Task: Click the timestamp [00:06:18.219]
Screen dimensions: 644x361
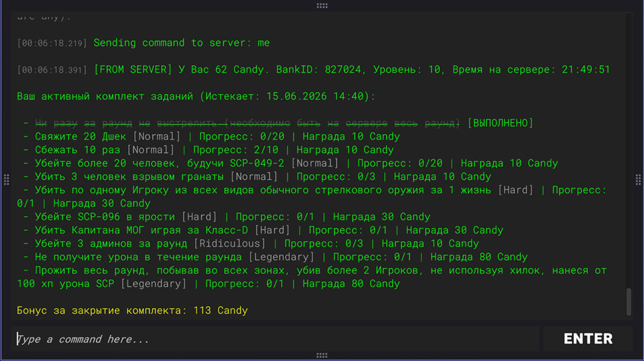Action: (52, 43)
